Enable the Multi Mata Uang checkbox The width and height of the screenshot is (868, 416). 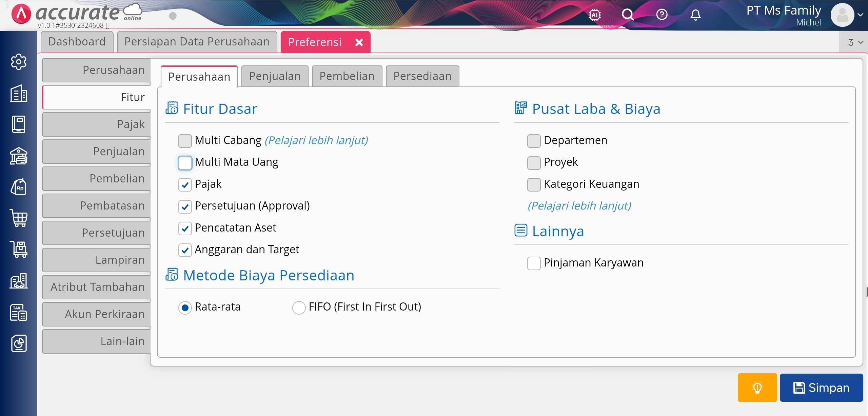coord(185,163)
